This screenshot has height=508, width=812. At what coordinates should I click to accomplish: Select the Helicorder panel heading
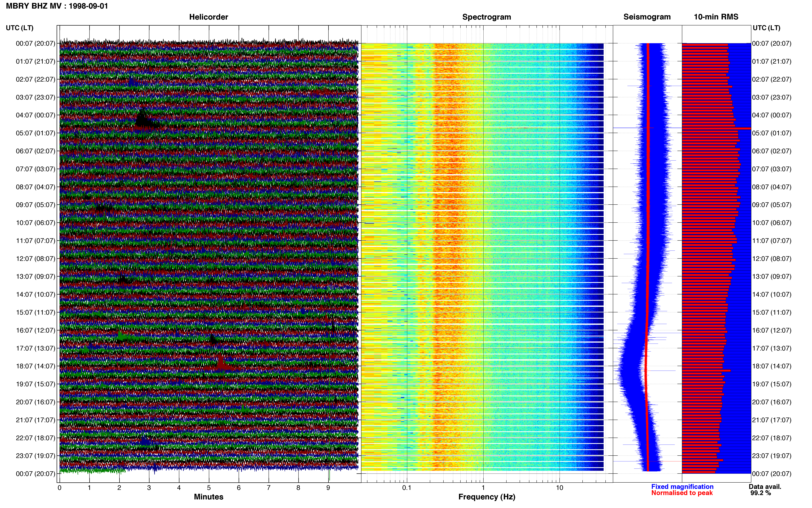point(209,17)
